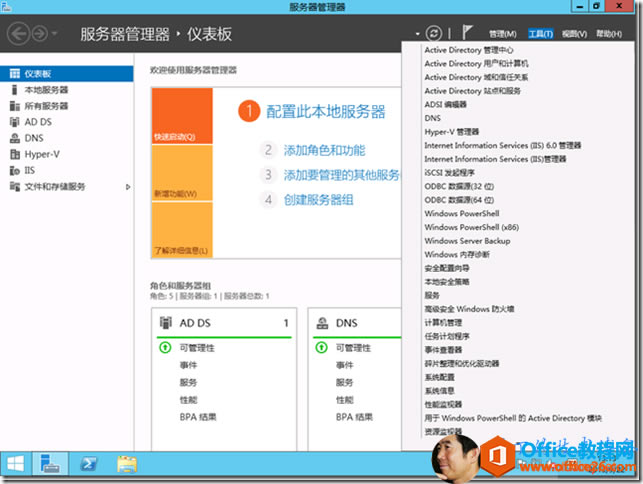Open 文件和存储服务 from the sidebar icon

point(15,187)
